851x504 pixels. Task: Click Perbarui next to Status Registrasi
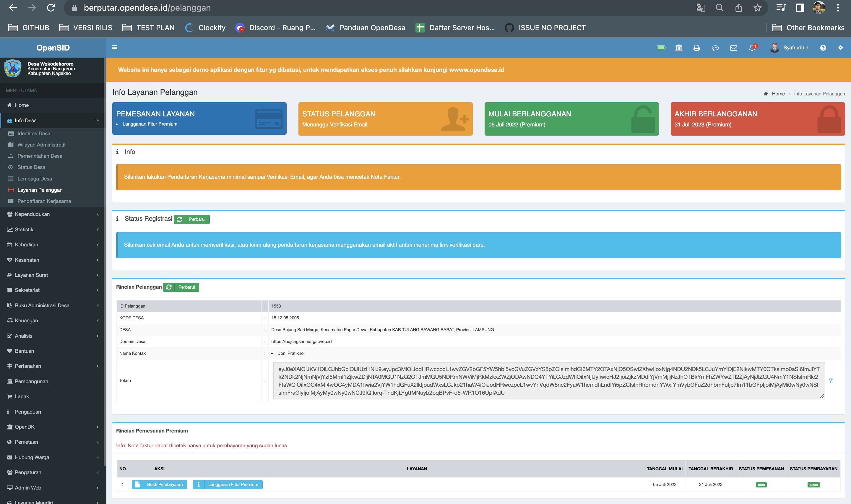click(x=191, y=219)
